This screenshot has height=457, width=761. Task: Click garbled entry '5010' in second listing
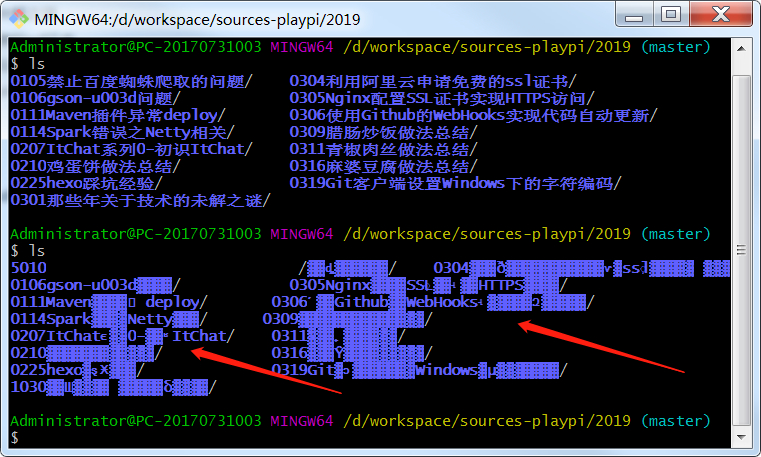(29, 268)
